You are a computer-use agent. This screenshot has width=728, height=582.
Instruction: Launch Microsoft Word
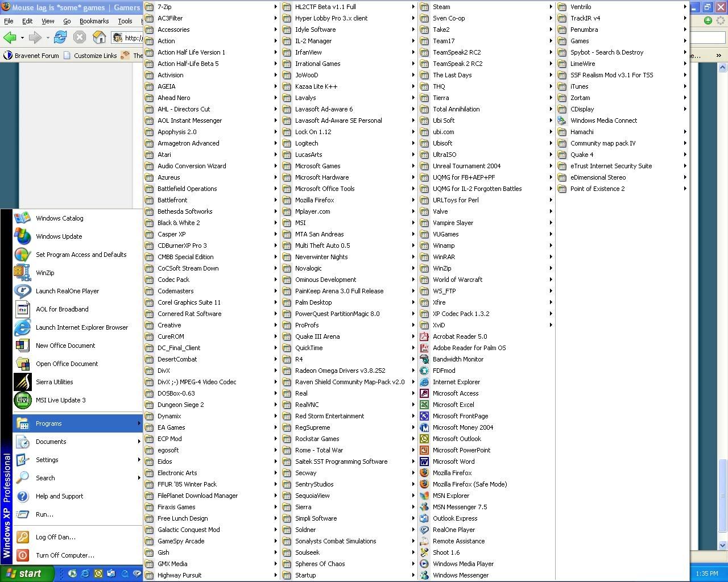(486, 462)
